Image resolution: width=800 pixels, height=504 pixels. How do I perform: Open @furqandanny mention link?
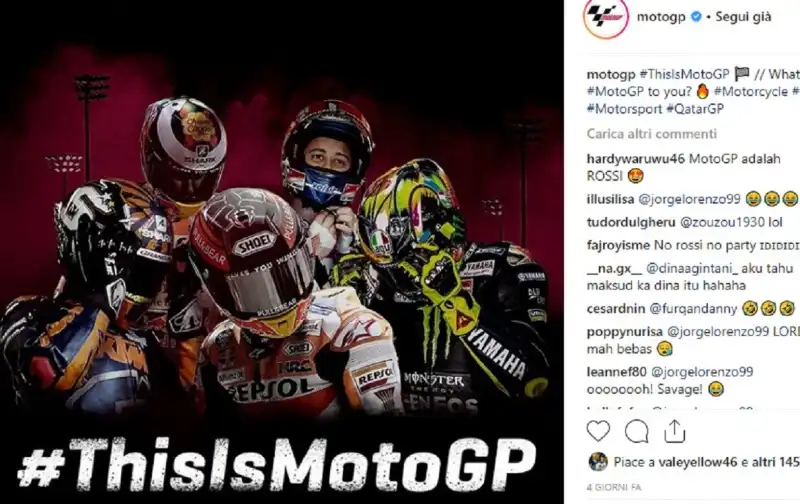693,309
